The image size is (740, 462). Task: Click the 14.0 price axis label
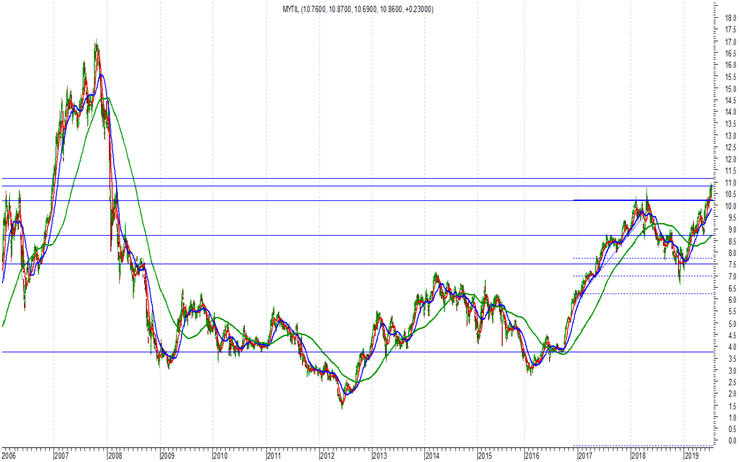(x=731, y=112)
